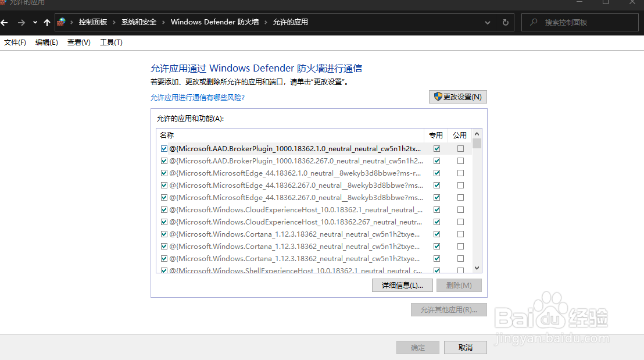Toggle 专用 for CloudExperienceHost 10.0.18362.267
Screen dimensions: 644x360
click(437, 222)
